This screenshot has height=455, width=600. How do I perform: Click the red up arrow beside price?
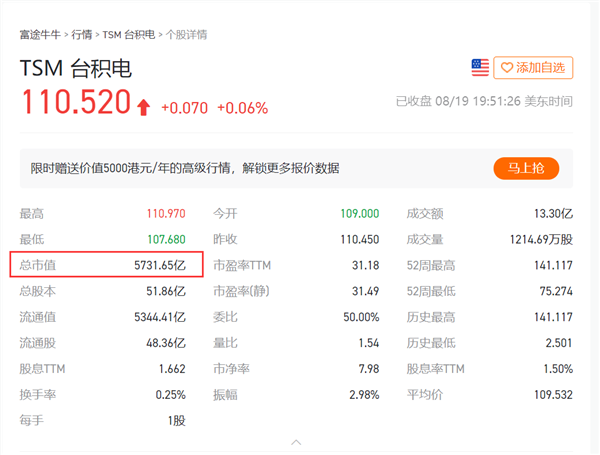144,105
